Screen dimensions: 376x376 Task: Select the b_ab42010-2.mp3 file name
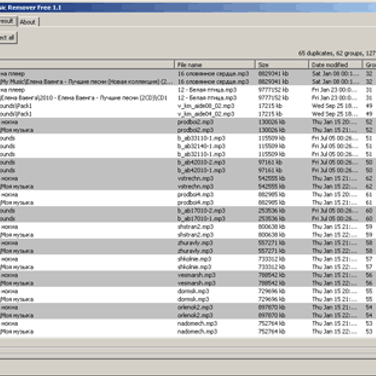coord(201,162)
